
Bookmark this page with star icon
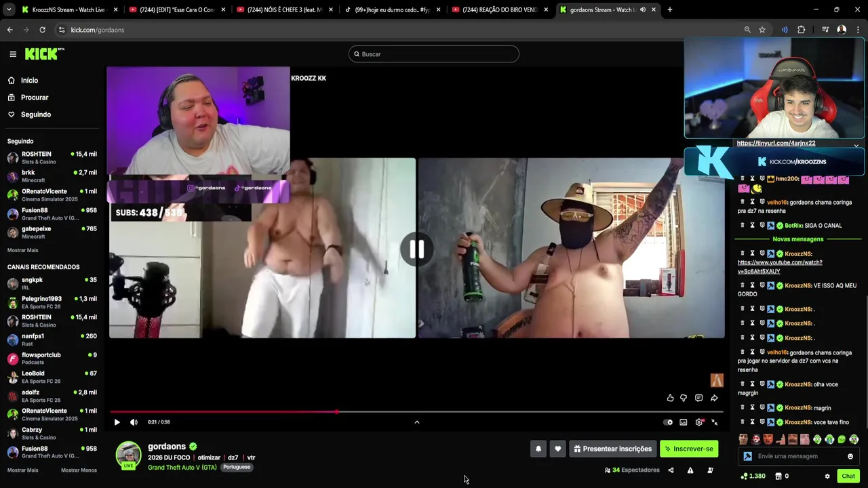762,30
